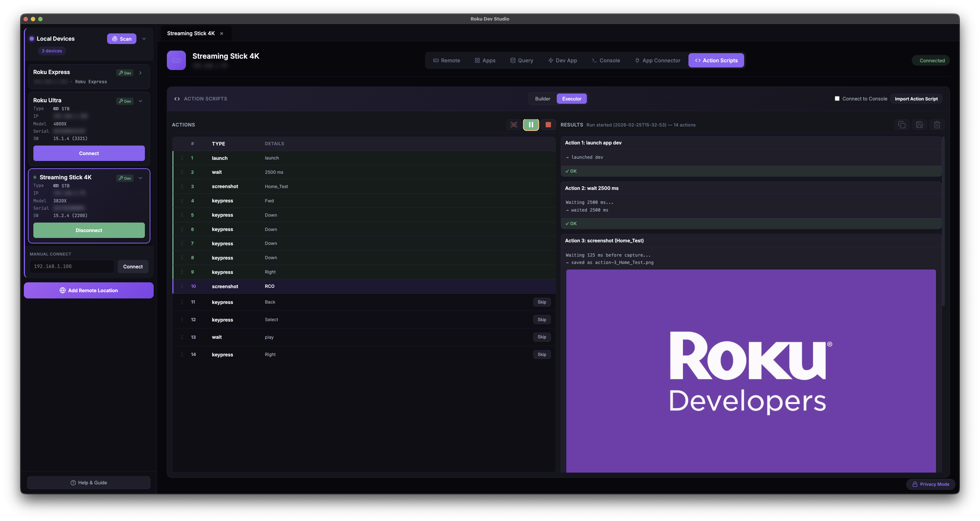Click the results panel vertical scrollbar

pyautogui.click(x=943, y=221)
